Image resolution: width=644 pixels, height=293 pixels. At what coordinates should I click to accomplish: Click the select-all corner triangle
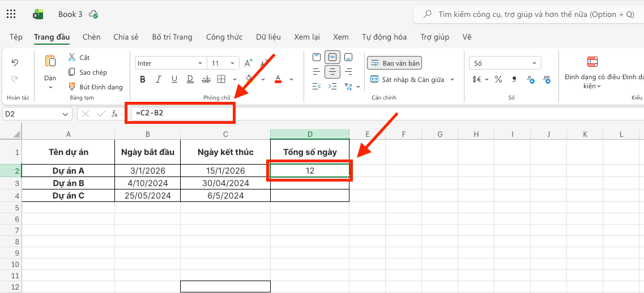[x=16, y=134]
